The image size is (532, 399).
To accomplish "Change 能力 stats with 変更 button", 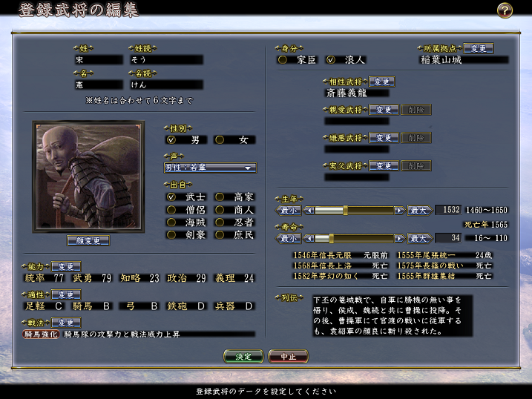I will (66, 266).
